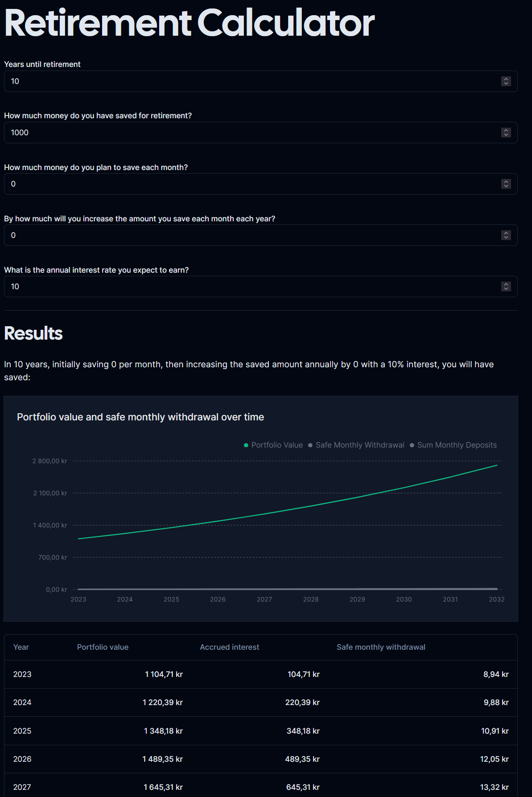
Task: Click the Year column header
Action: 21,647
